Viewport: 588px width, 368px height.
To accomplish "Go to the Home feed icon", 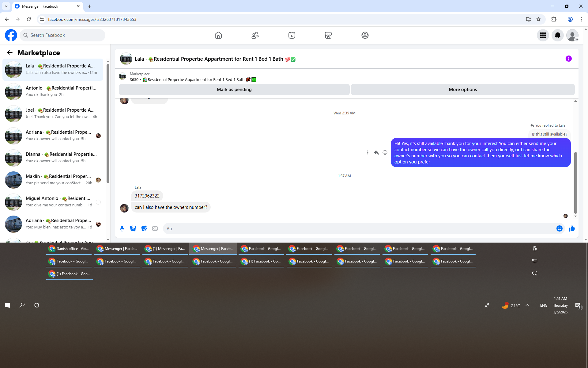I will pyautogui.click(x=218, y=35).
